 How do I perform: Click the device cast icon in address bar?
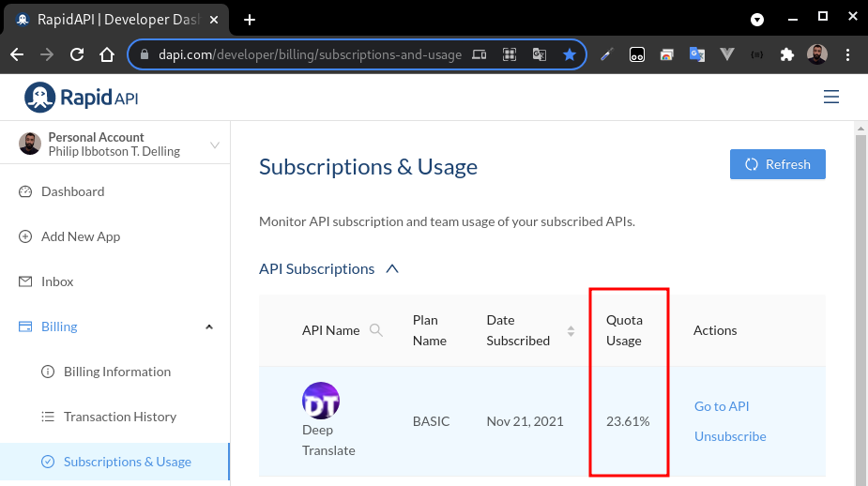480,54
